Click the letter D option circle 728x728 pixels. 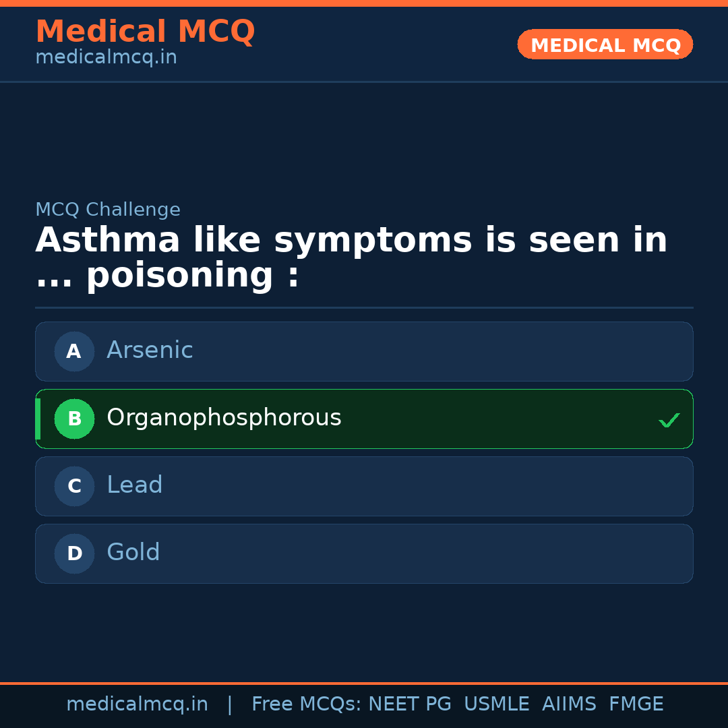(x=74, y=553)
